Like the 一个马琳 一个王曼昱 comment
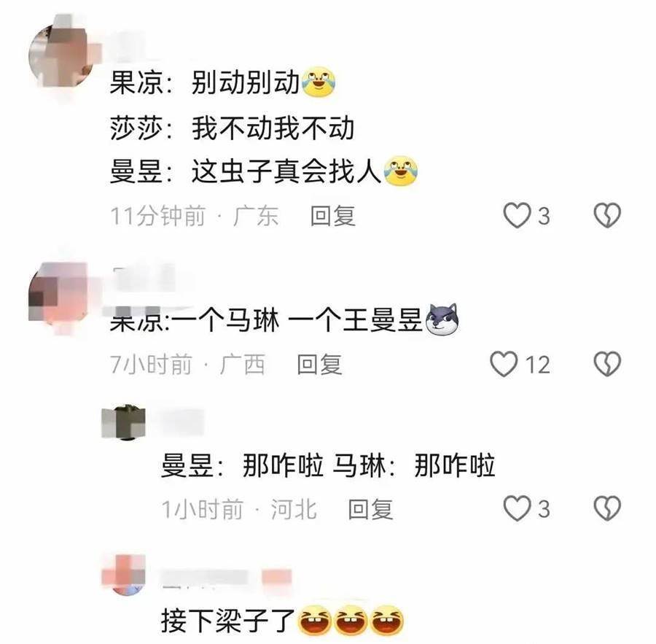The height and width of the screenshot is (644, 656). tap(504, 364)
